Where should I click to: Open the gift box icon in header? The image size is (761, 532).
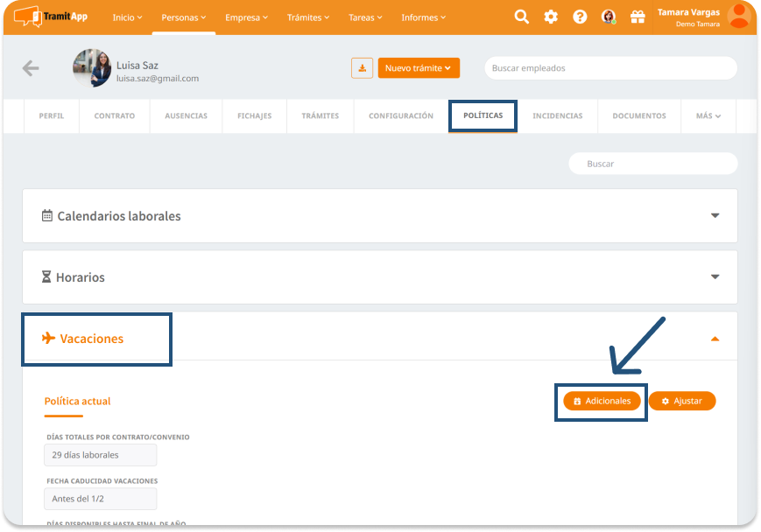(638, 17)
